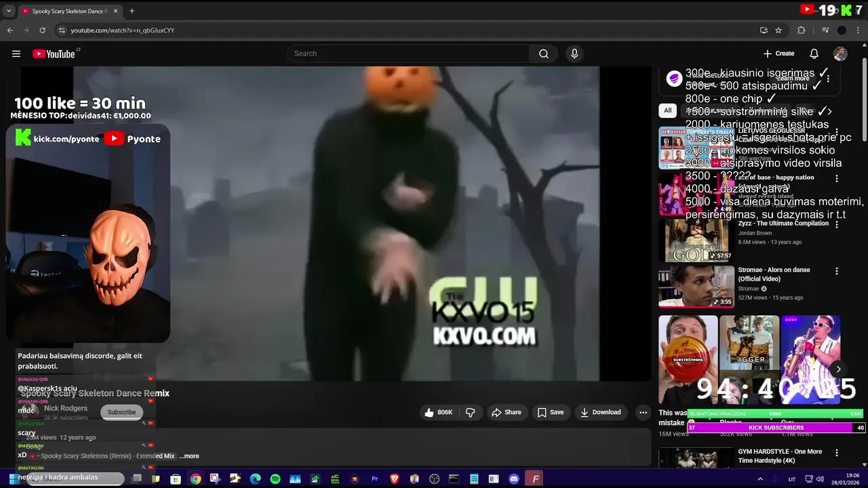This screenshot has width=868, height=488.
Task: Save the video to a playlist
Action: pyautogui.click(x=551, y=412)
